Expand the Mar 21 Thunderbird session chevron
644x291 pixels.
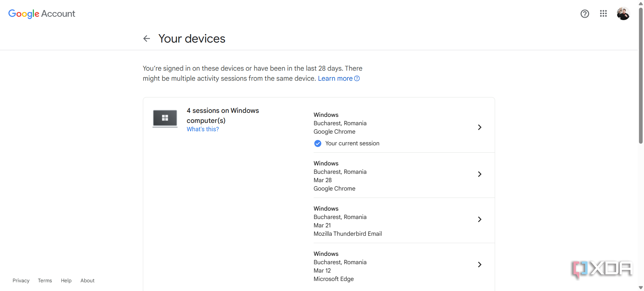coord(480,219)
